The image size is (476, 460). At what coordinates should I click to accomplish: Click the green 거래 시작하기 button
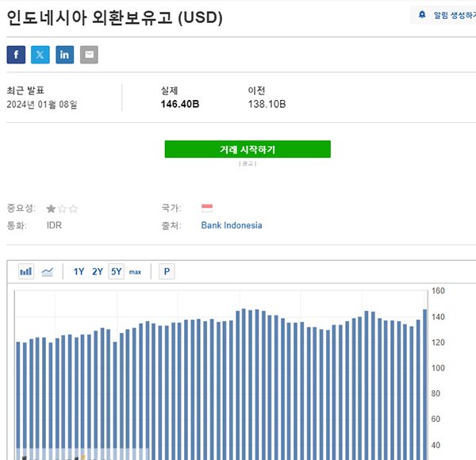[x=248, y=149]
